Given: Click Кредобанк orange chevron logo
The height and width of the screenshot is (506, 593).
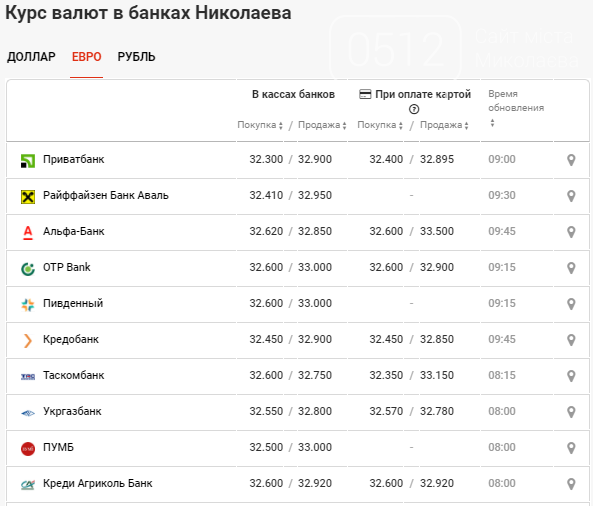Looking at the screenshot, I should point(28,340).
